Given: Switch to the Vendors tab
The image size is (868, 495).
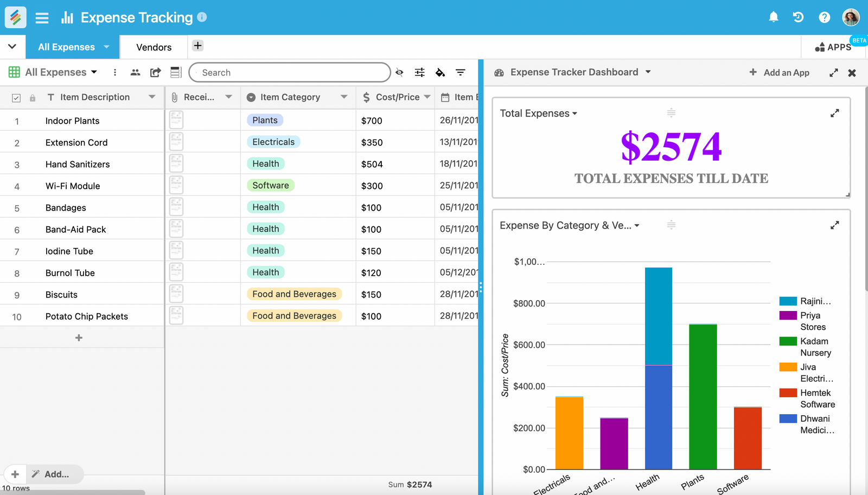Looking at the screenshot, I should click(154, 47).
